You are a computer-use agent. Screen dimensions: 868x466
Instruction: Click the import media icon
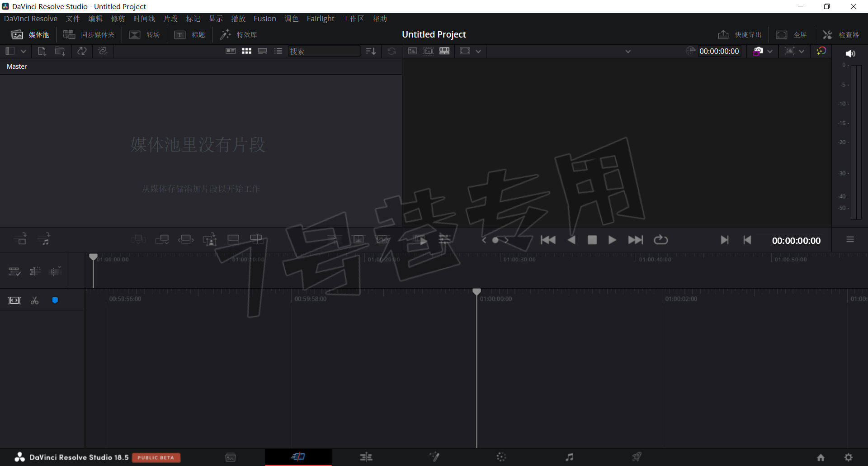pos(42,51)
